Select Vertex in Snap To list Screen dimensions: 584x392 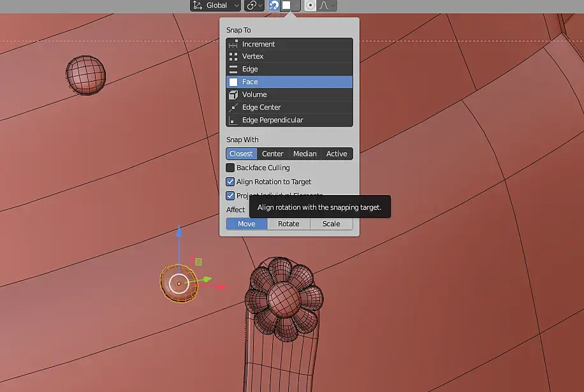[x=289, y=56]
